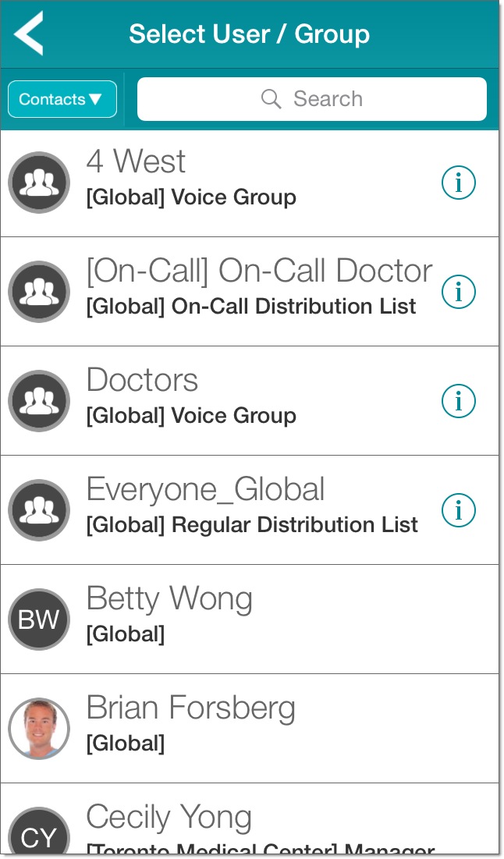Select Brian Forsberg from the list
This screenshot has height=859, width=504.
coord(191,708)
